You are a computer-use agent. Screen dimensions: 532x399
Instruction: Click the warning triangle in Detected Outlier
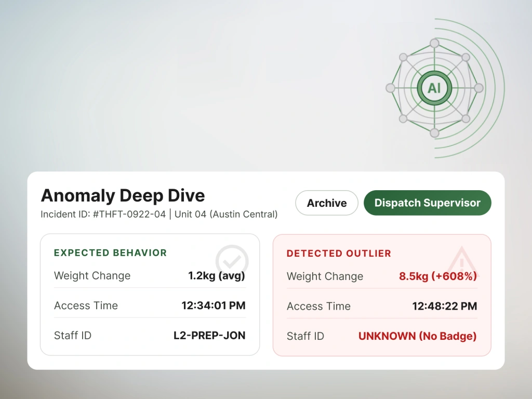(x=461, y=262)
